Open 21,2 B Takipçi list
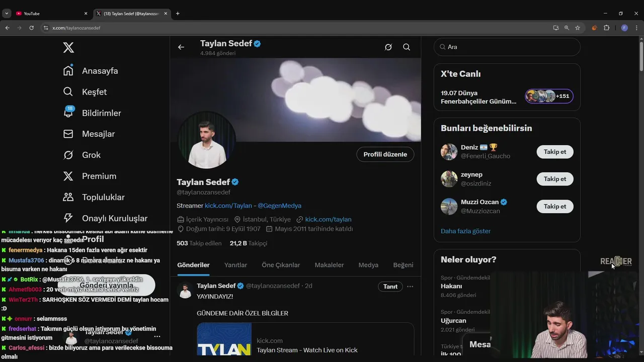The width and height of the screenshot is (644, 362). coord(249,243)
